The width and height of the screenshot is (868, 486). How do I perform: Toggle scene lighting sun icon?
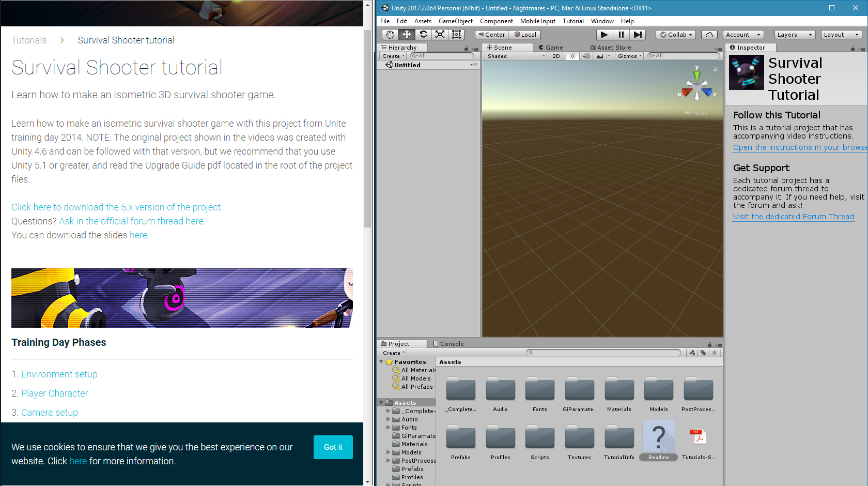click(x=572, y=56)
